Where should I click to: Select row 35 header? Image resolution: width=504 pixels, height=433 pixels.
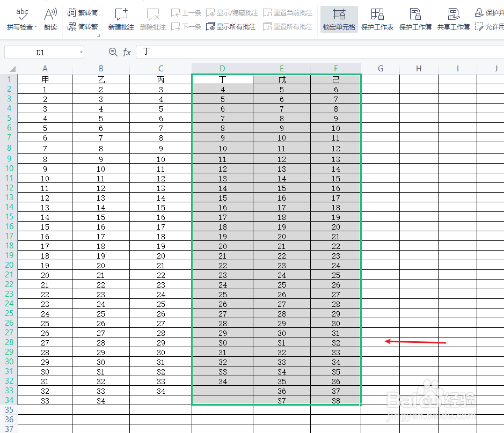click(9, 410)
